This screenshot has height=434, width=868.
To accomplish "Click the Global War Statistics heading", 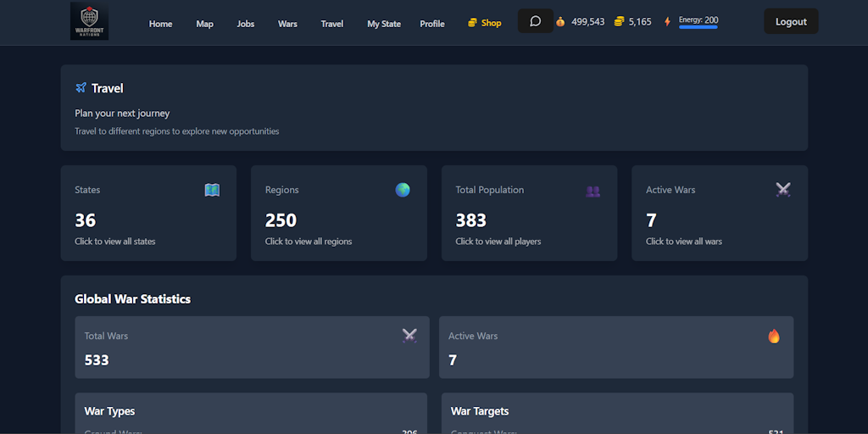I will 133,299.
